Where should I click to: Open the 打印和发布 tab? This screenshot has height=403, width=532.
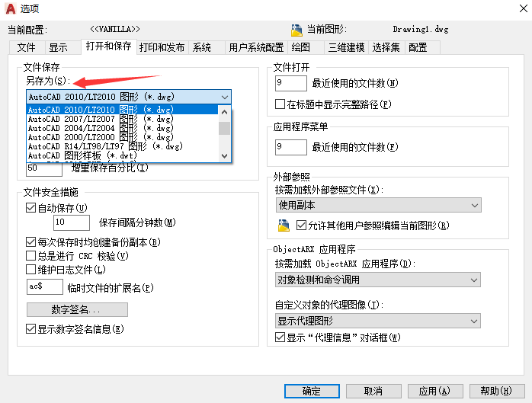(x=162, y=47)
